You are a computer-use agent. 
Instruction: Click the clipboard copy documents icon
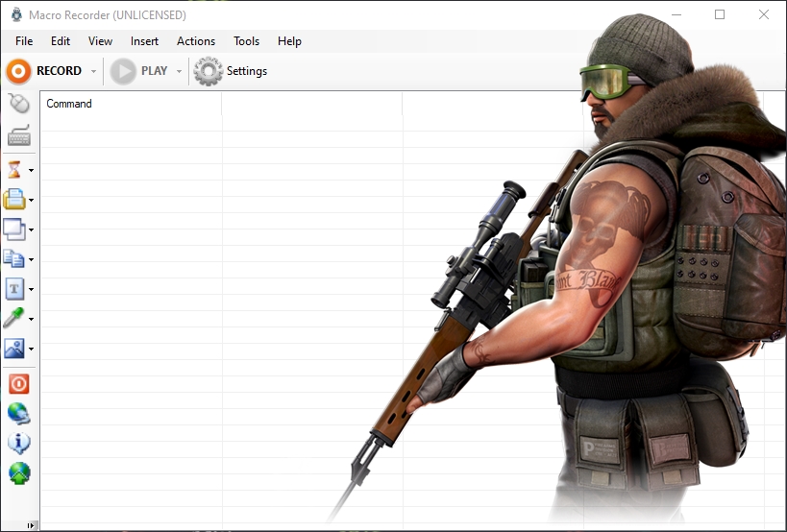(14, 258)
